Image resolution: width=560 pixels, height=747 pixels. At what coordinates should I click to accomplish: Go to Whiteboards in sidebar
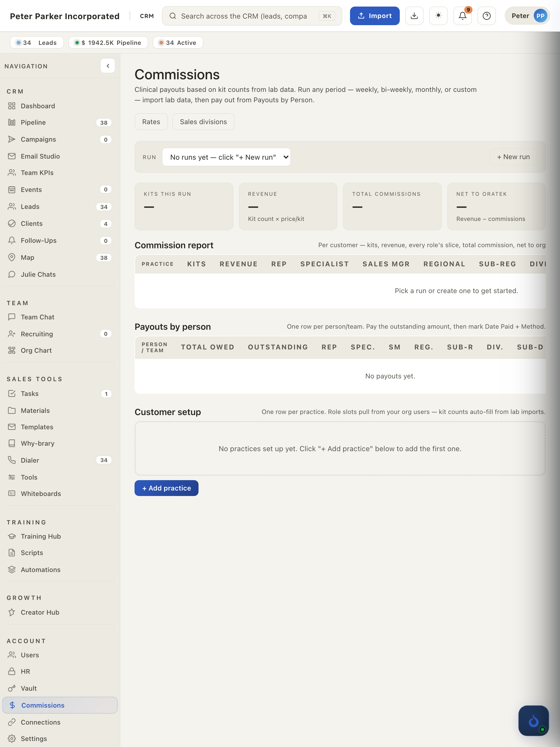(x=60, y=494)
